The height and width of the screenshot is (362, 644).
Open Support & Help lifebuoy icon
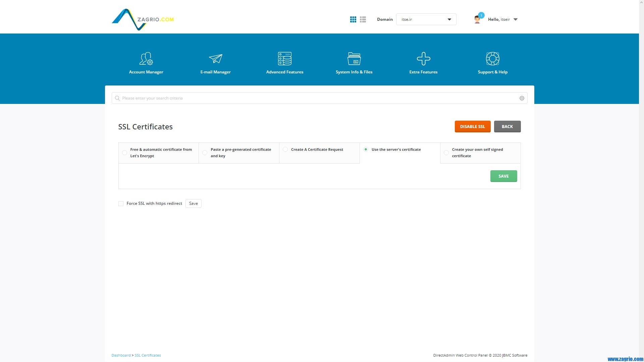tap(492, 59)
